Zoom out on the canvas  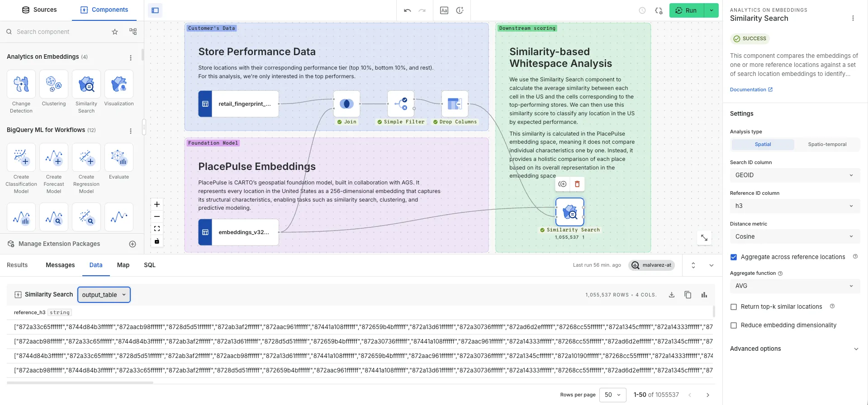(x=157, y=217)
